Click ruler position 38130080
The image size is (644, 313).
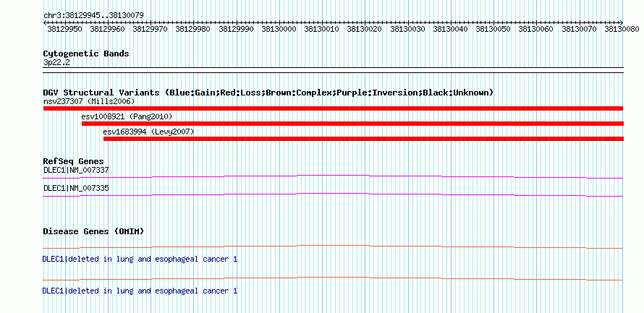coord(622,30)
